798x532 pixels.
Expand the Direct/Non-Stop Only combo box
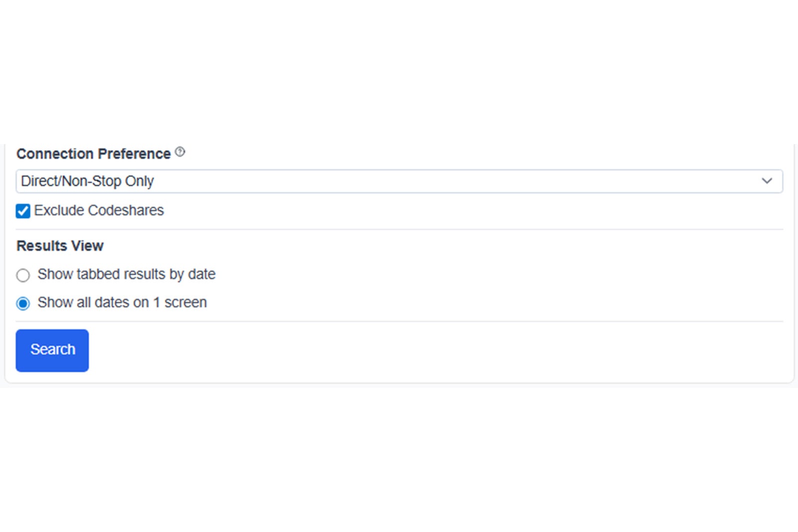[x=399, y=181]
